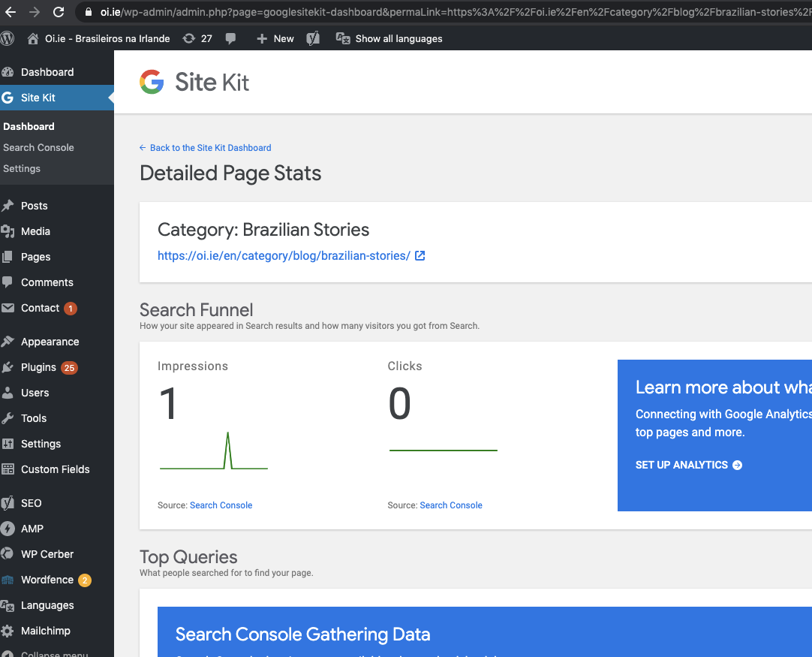Image resolution: width=812 pixels, height=657 pixels.
Task: Open the Yoast icon in the admin bar
Action: pos(313,38)
